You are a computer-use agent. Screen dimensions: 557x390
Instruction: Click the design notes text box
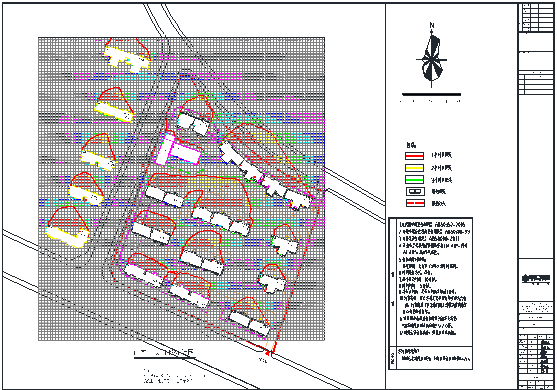tap(431, 282)
